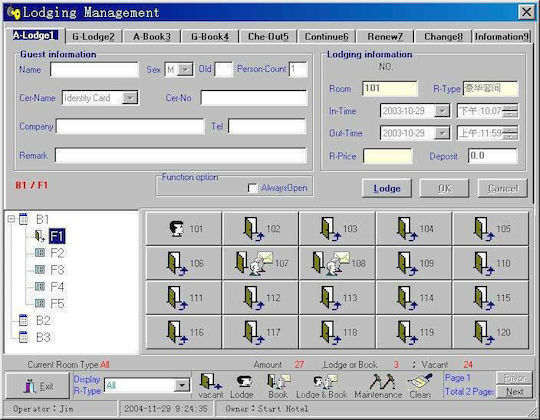This screenshot has width=540, height=420.
Task: Click the Company input field
Action: point(130,126)
